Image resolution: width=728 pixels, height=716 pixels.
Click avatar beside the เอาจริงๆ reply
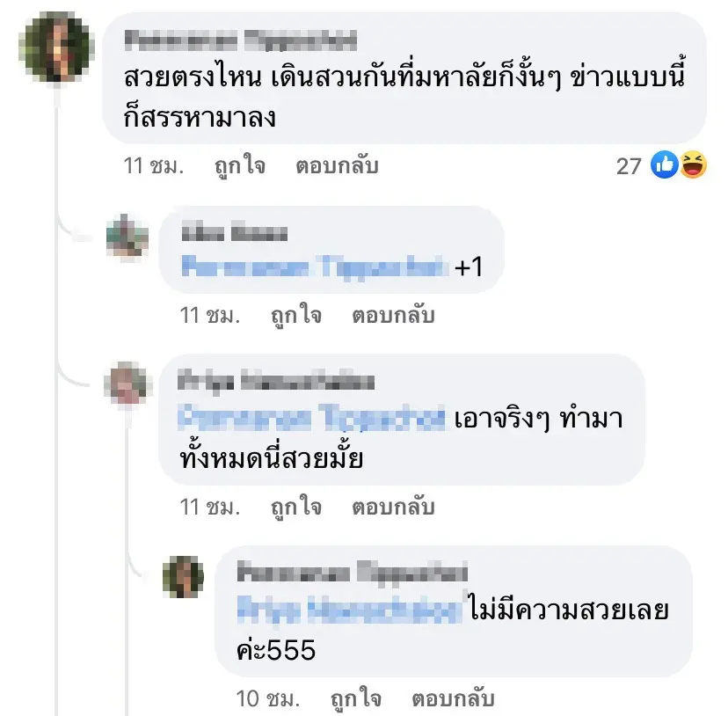(126, 384)
